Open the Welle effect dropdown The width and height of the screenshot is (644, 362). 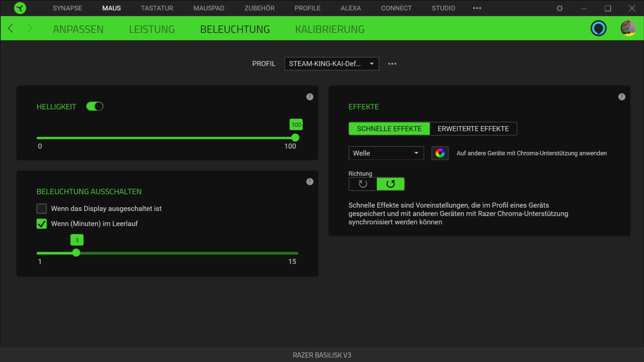(386, 153)
